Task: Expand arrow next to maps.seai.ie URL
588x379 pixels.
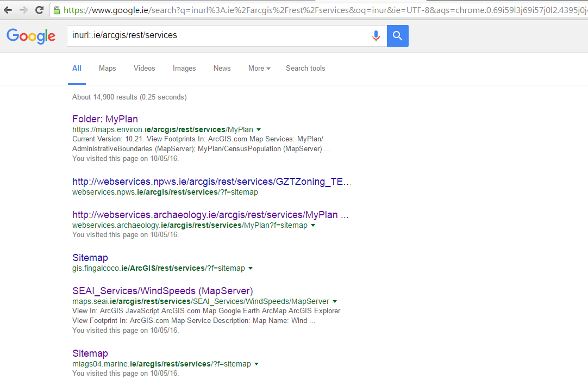Action: (x=335, y=302)
